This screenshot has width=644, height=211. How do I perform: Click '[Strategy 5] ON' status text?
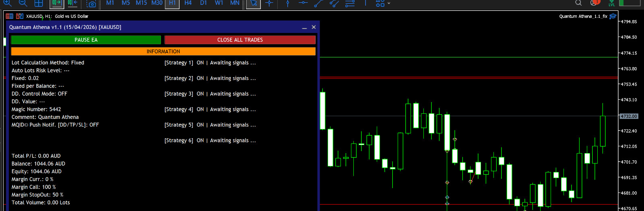[x=184, y=125]
